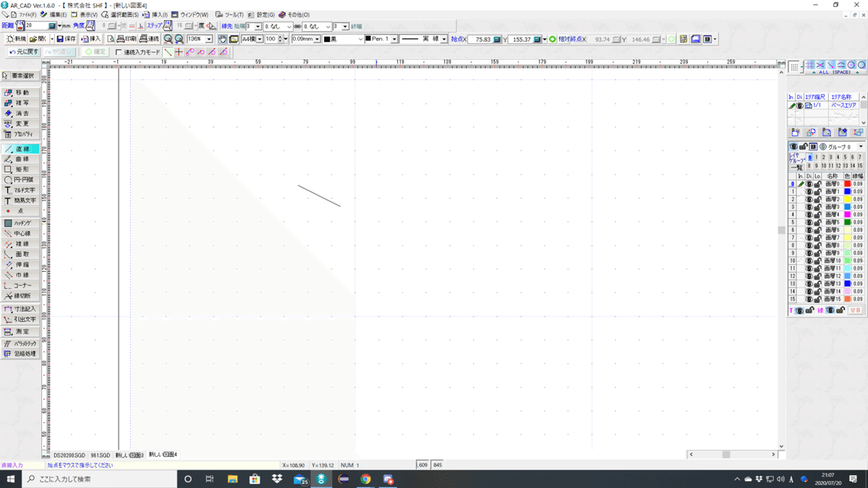Select the 引出文字 leader text tool

pos(20,319)
